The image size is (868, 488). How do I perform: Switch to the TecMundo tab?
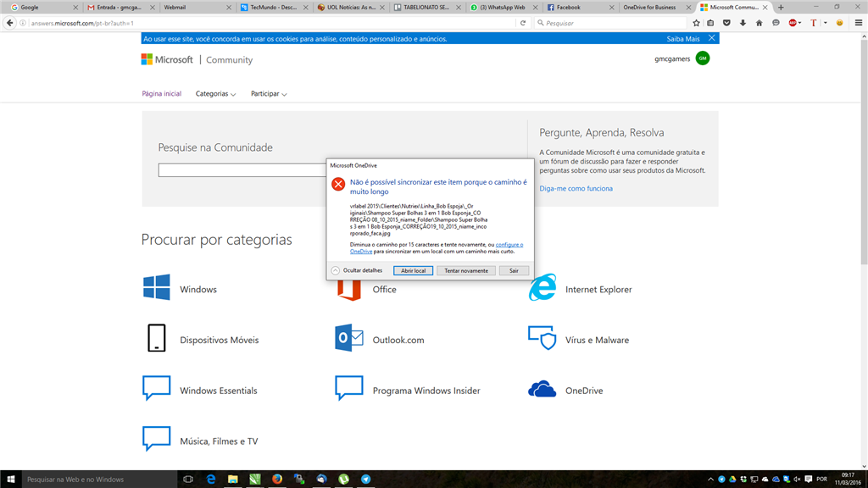tap(274, 7)
